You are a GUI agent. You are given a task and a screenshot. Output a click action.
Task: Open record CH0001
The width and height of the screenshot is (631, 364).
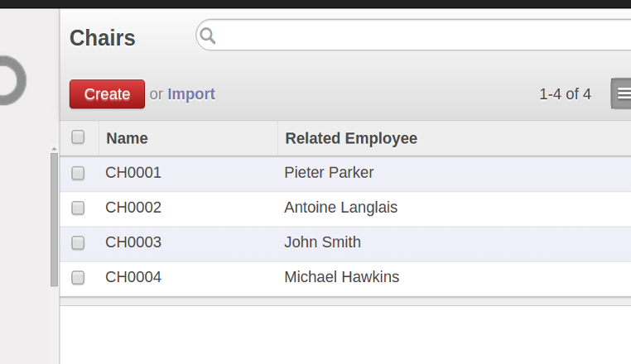point(133,173)
